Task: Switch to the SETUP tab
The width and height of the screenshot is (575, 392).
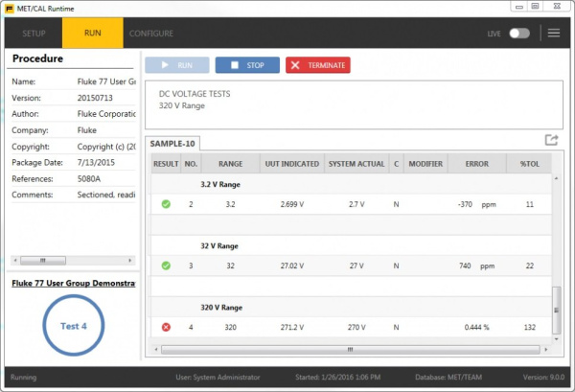Action: [x=34, y=34]
